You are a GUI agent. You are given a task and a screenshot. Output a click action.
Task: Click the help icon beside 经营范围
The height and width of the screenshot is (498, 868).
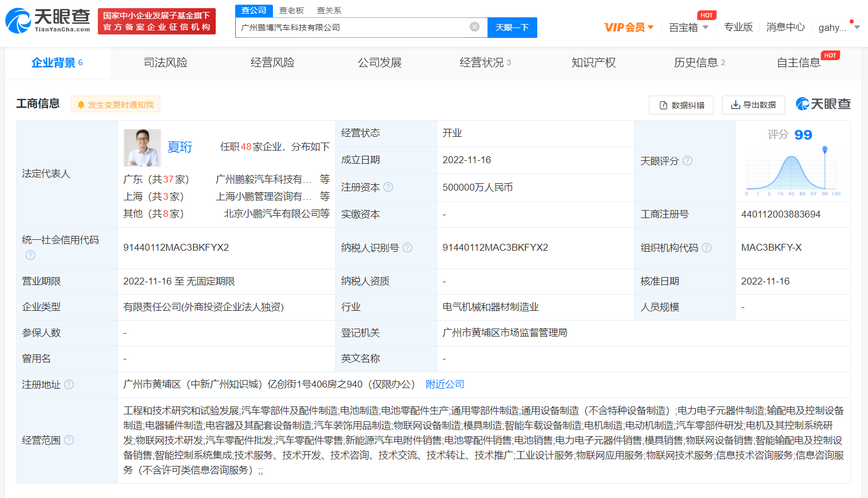point(69,440)
